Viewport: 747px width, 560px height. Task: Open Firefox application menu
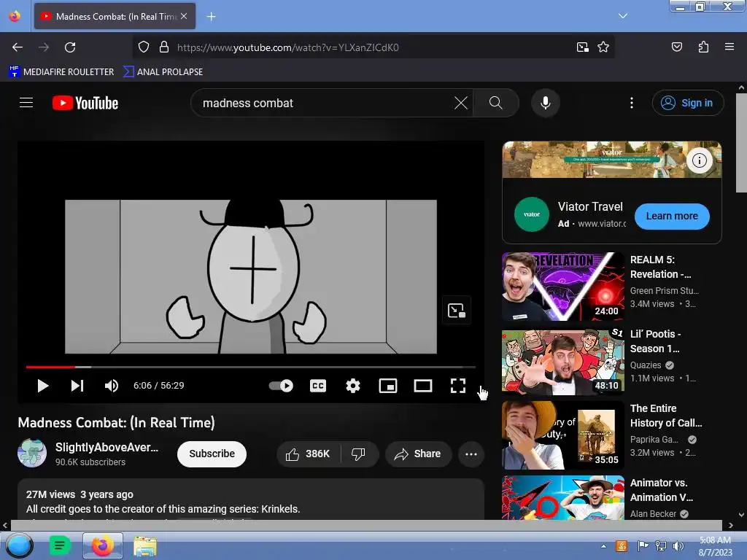[729, 47]
